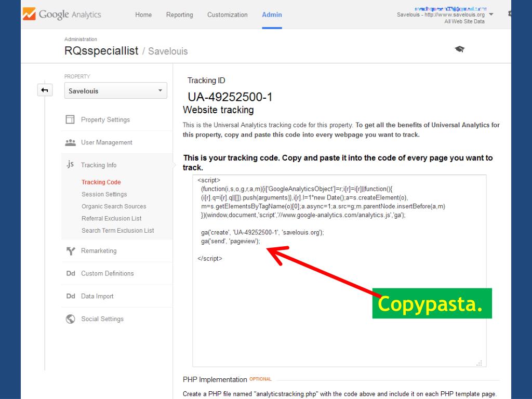Image resolution: width=532 pixels, height=399 pixels.
Task: Click the Website tracking heading
Action: click(218, 110)
